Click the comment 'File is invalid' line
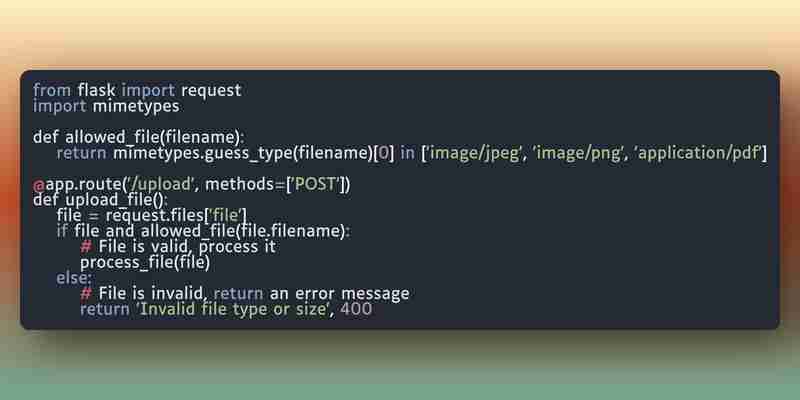 (x=245, y=293)
